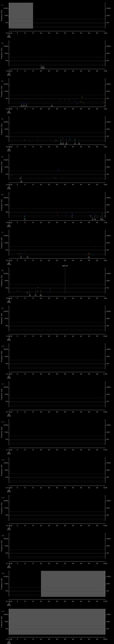
Task: Select the blue dot near 31 seconds in panel 5
Action: coord(58,170)
